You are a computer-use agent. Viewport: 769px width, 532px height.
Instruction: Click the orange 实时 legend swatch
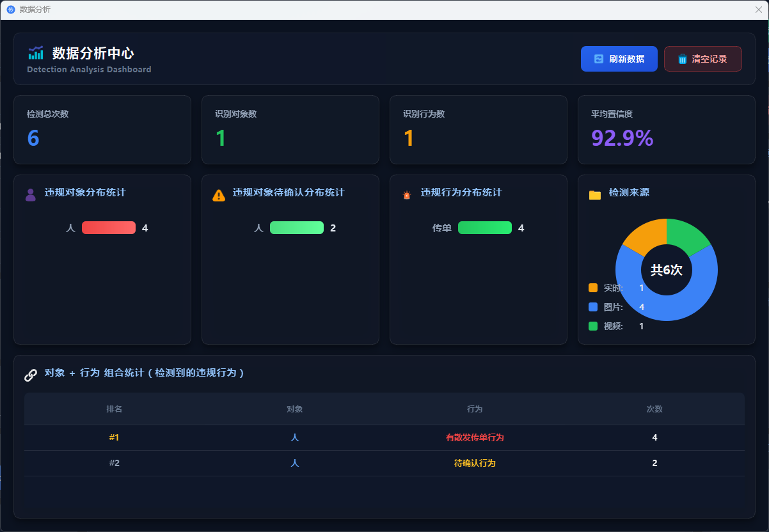[593, 288]
